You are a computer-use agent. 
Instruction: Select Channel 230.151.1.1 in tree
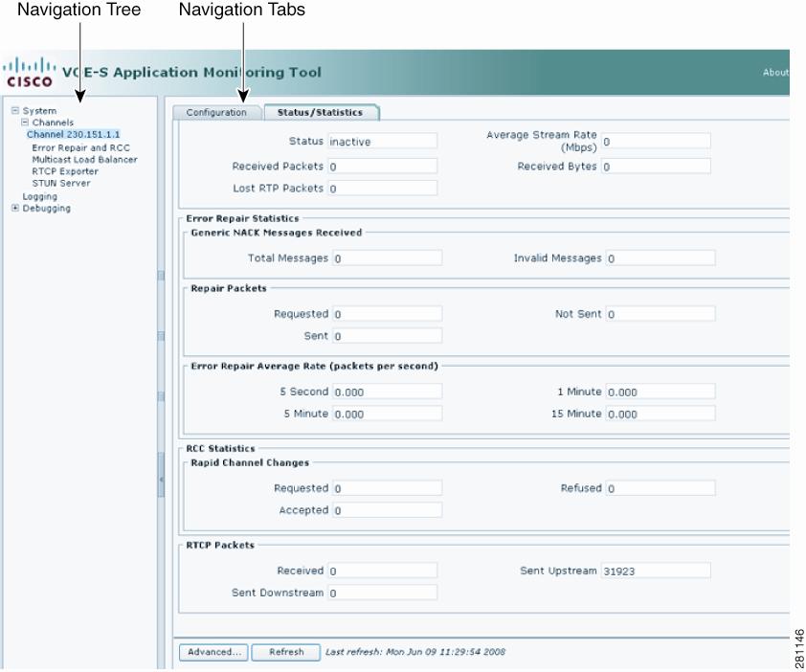74,135
